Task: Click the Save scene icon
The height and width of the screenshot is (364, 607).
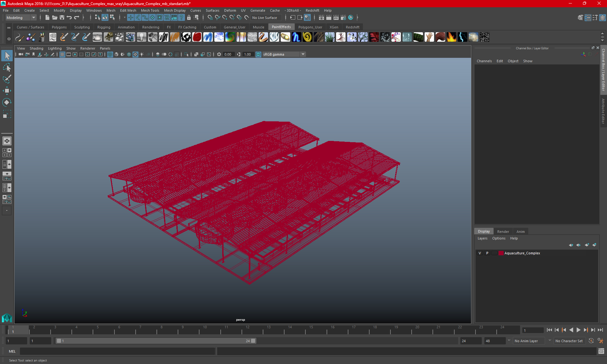Action: point(62,18)
